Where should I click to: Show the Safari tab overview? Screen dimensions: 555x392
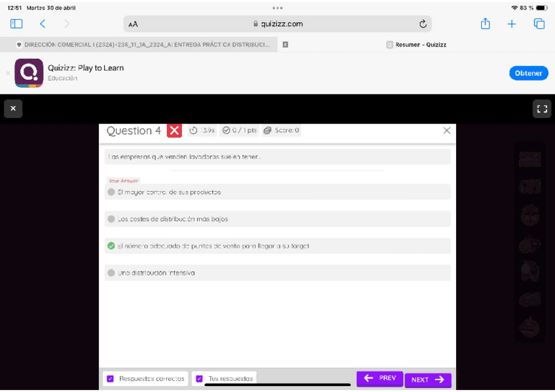tap(539, 24)
